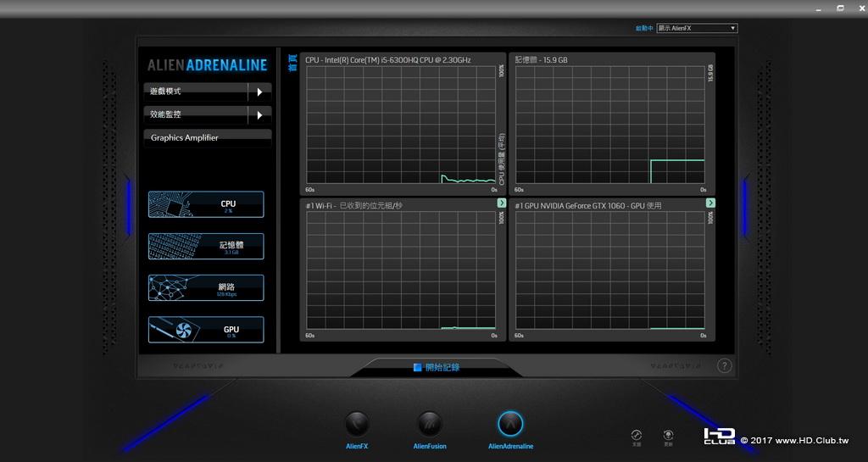Click the GTX 1060 GPU usage graph

(612, 270)
